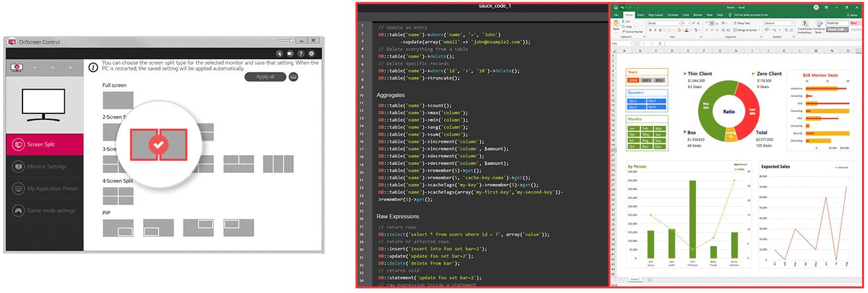Click the help question mark icon
Viewport: 868px width, 293px height.
pyautogui.click(x=301, y=54)
